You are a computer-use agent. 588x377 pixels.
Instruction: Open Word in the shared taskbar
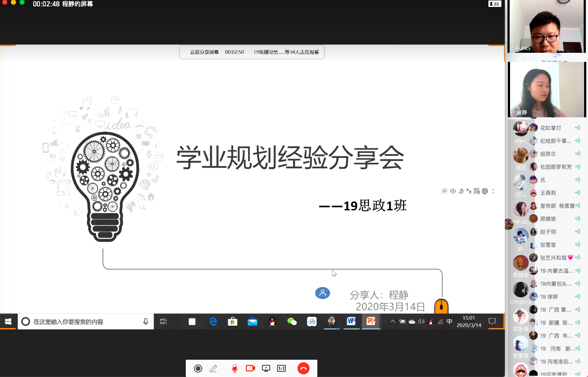pyautogui.click(x=351, y=321)
